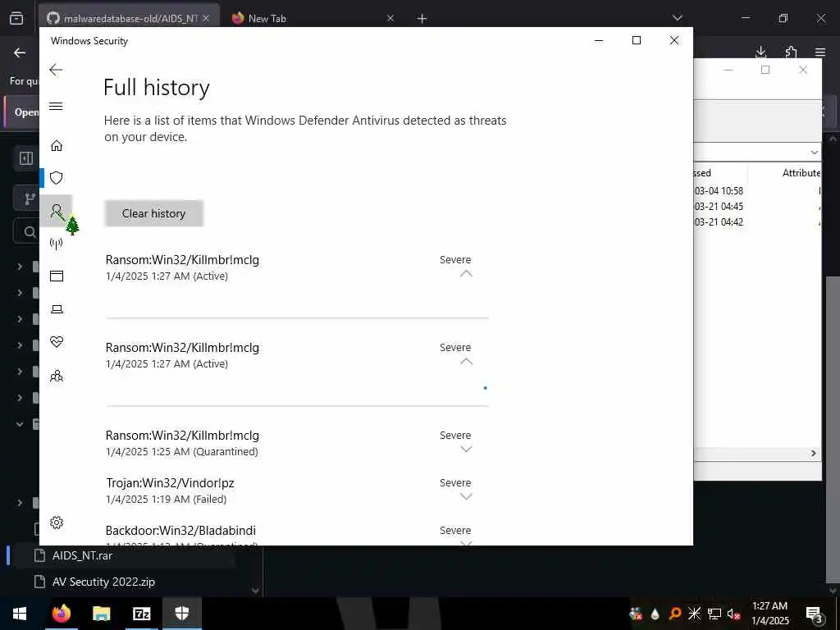This screenshot has width=840, height=630.
Task: Open the Home section in Windows Security
Action: 57,146
